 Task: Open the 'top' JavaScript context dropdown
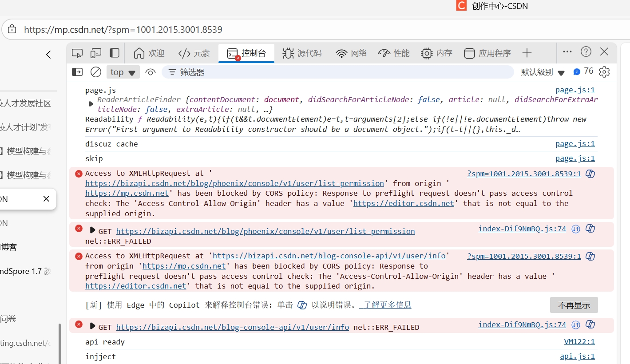123,72
